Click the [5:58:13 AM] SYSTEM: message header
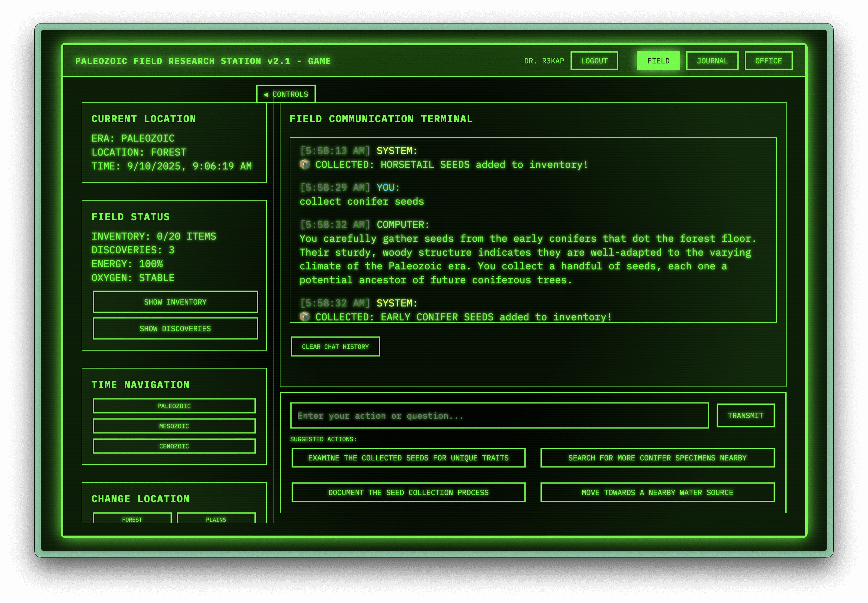Screen dimensions: 868x603 [358, 151]
